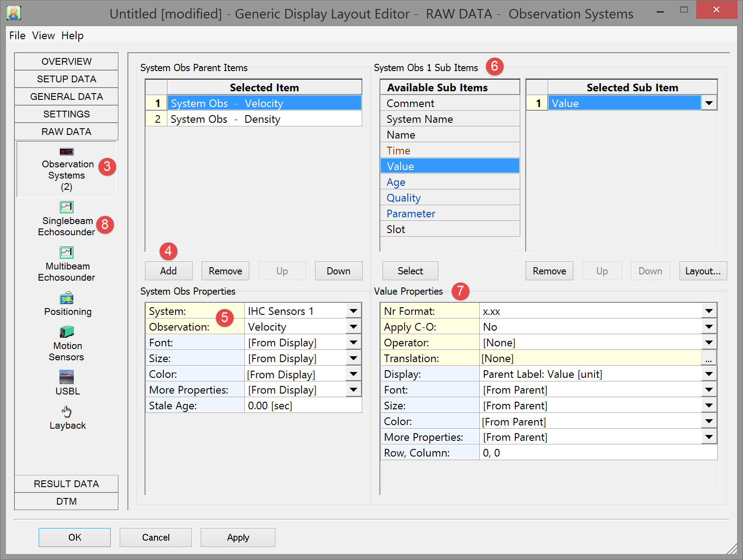Image resolution: width=743 pixels, height=560 pixels.
Task: Open the Selected Sub Item Value dropdown
Action: coord(709,103)
